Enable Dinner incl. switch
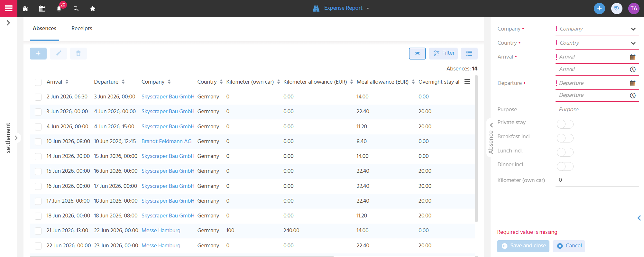Viewport: 644px width, 257px height. point(565,166)
